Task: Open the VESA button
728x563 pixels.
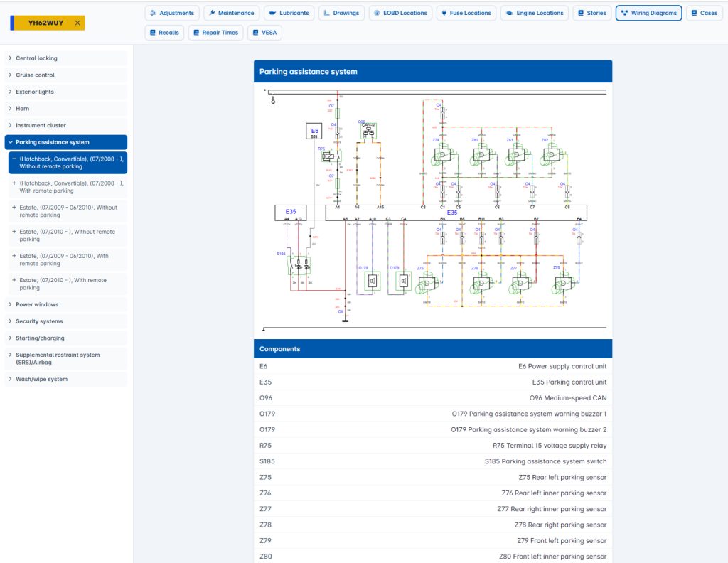Action: tap(264, 33)
